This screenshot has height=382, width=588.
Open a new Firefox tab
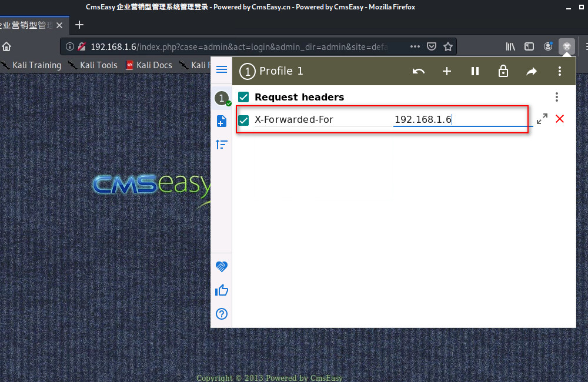79,25
